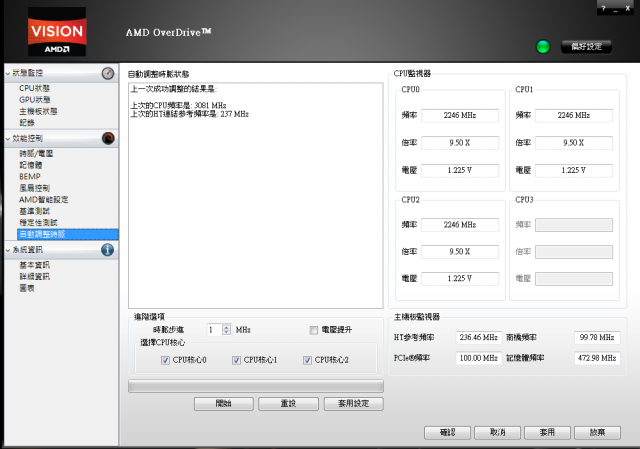Click the HT參考頻率 value 236.46 MHz
Screen dimensions: 640x449
(x=478, y=338)
